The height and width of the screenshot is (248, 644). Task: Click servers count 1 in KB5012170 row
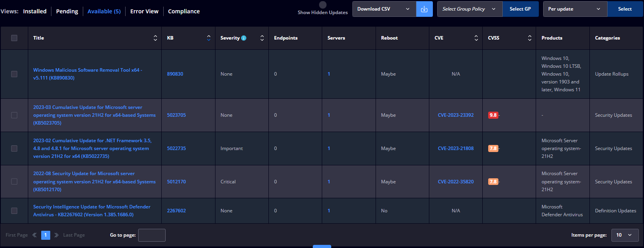(x=329, y=182)
